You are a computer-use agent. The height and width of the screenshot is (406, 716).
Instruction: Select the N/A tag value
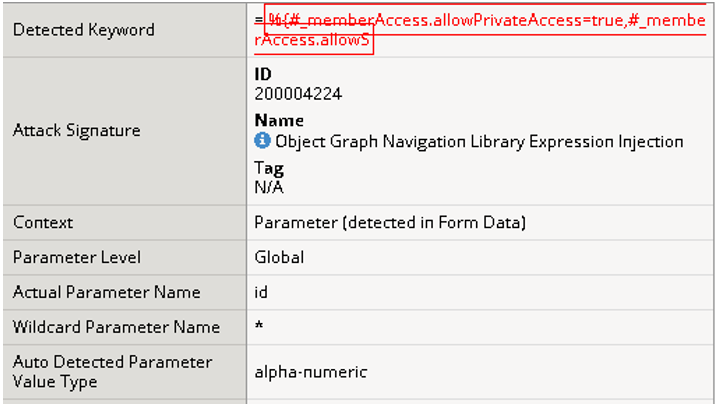269,186
